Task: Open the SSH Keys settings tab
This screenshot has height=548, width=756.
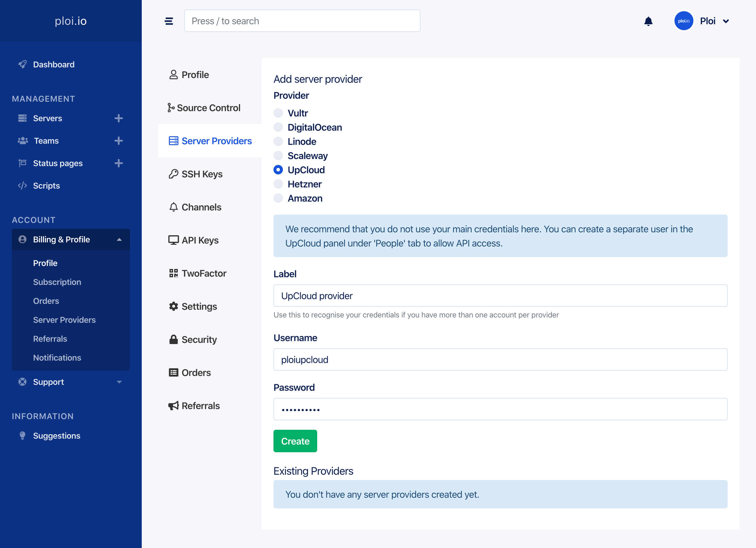Action: (202, 174)
